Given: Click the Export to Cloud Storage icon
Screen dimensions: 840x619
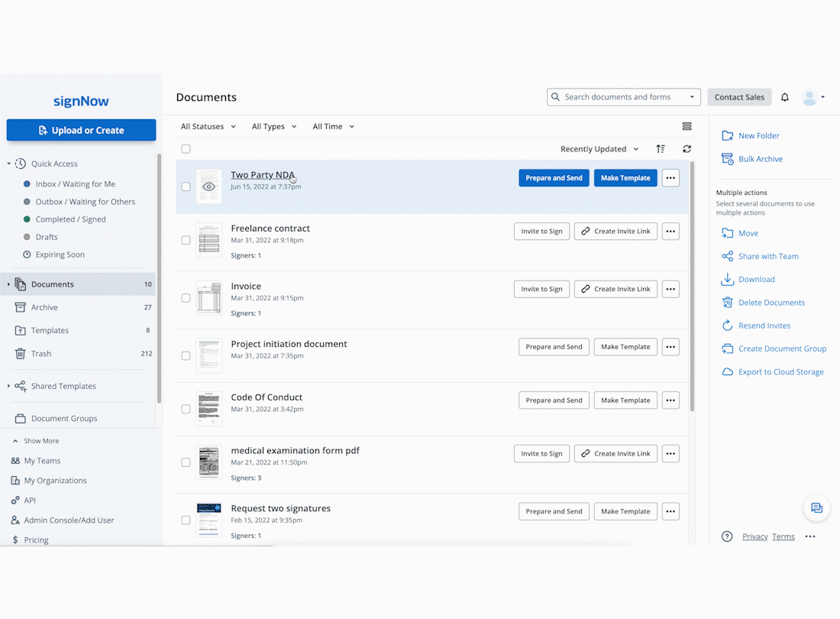Looking at the screenshot, I should [x=727, y=372].
